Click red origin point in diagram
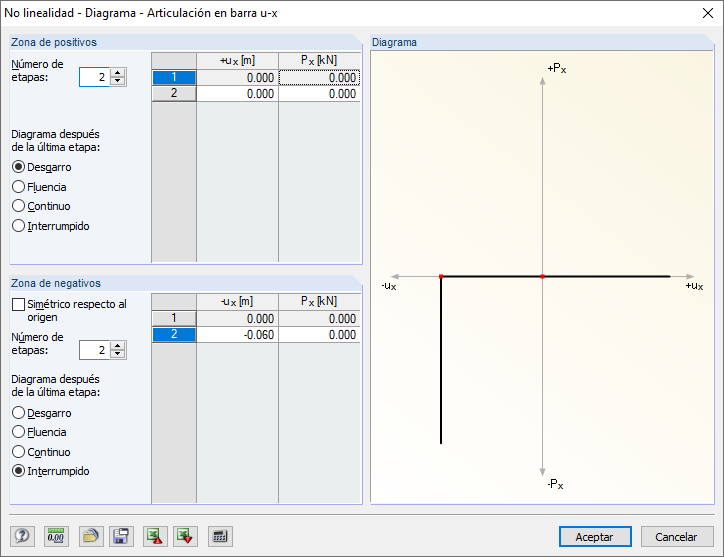724x557 pixels. [543, 276]
